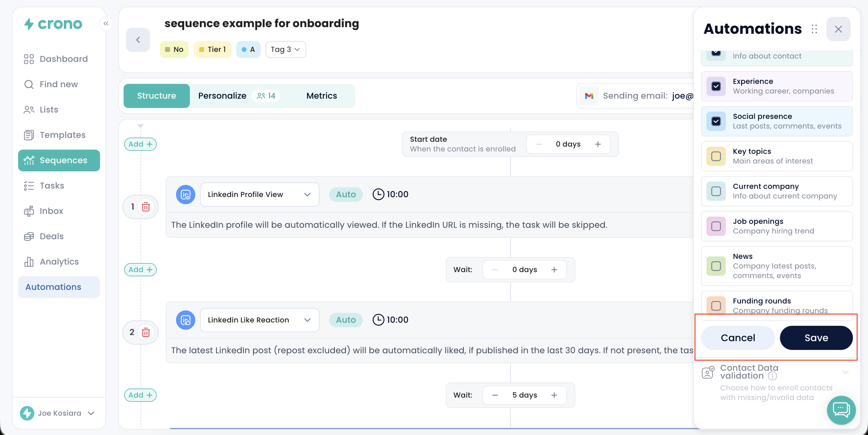The height and width of the screenshot is (435, 868).
Task: Collapse the sidebar with double-chevron icon
Action: [106, 24]
